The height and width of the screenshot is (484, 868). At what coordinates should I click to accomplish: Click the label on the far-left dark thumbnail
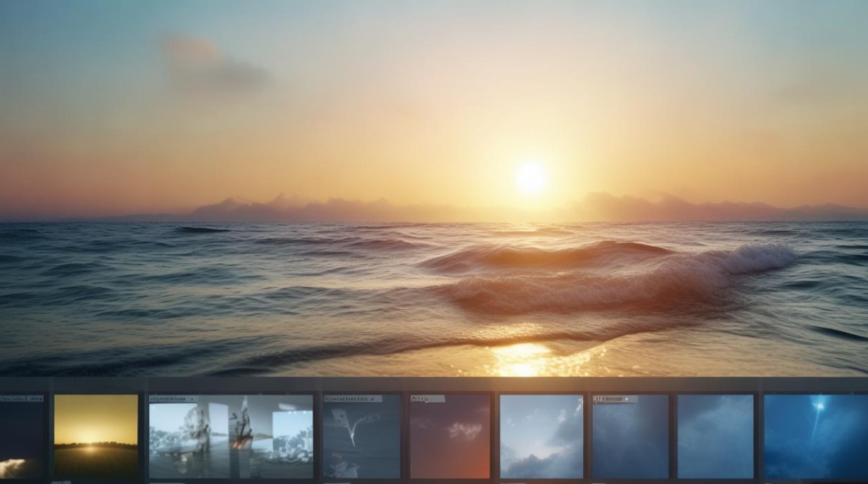(x=21, y=399)
